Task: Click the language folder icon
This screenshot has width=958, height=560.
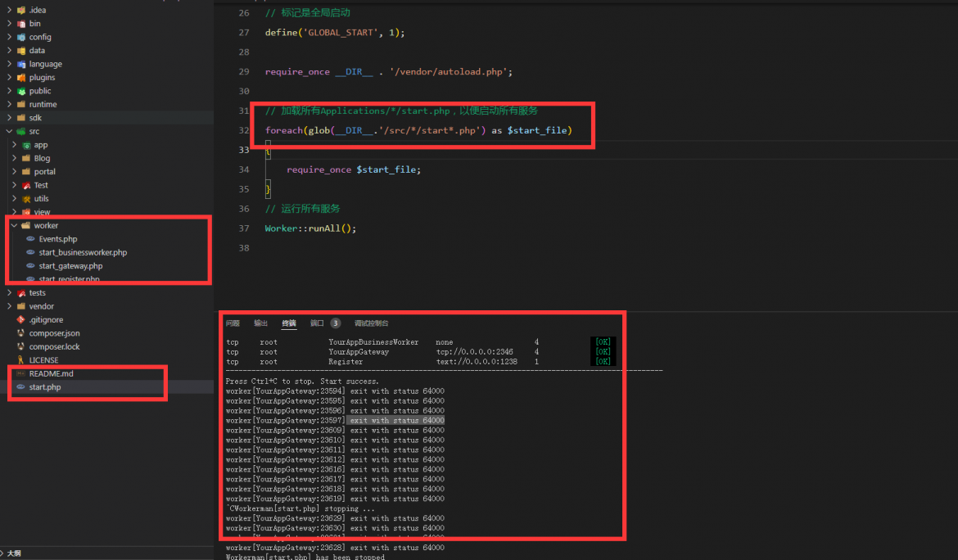Action: click(21, 64)
